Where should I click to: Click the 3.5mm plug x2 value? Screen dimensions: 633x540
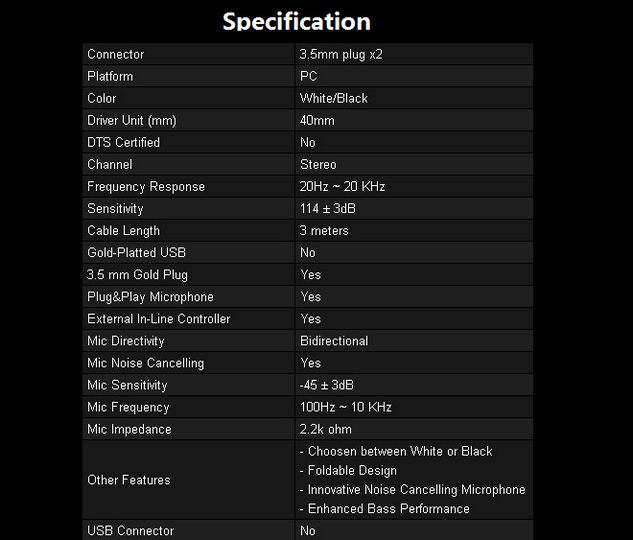341,54
